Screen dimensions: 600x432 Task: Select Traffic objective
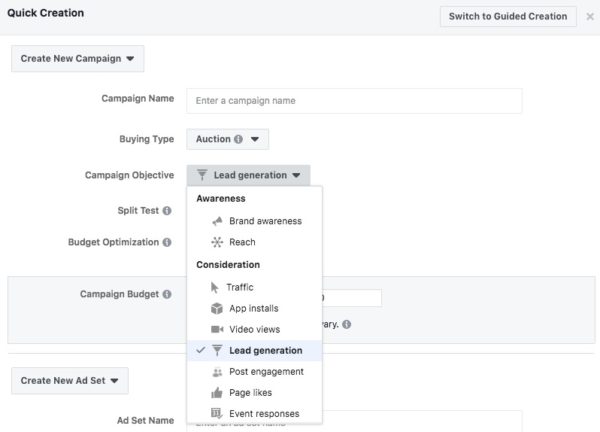(254, 287)
